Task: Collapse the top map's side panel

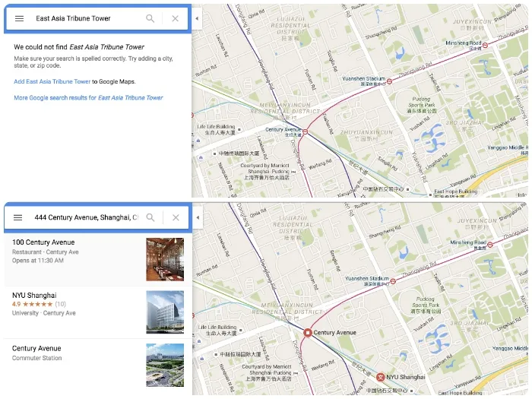Action: 197,18
